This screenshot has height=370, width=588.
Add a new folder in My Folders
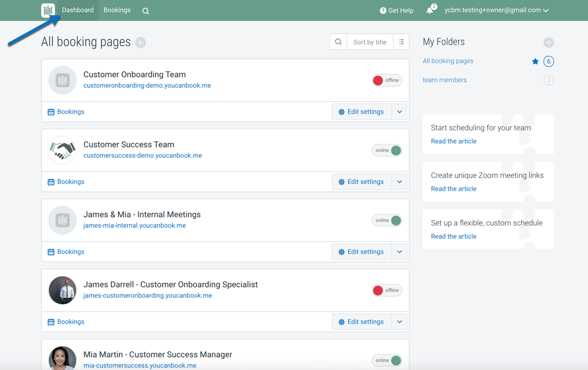[549, 43]
